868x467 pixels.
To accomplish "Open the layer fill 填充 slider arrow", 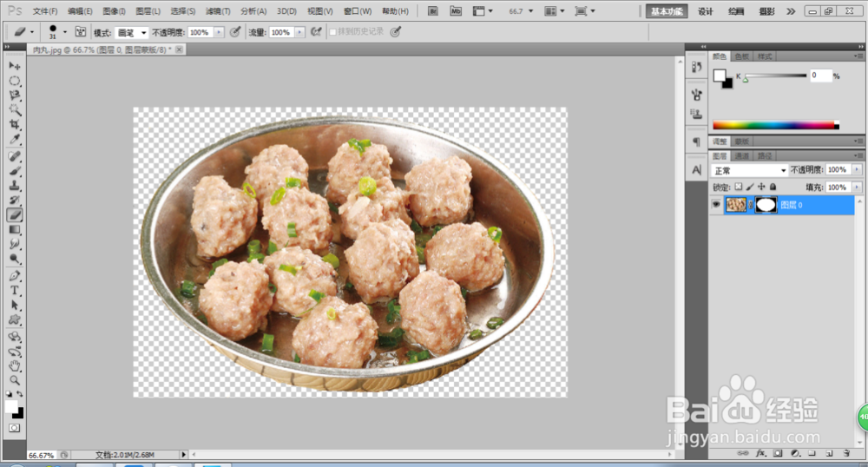I will [857, 187].
